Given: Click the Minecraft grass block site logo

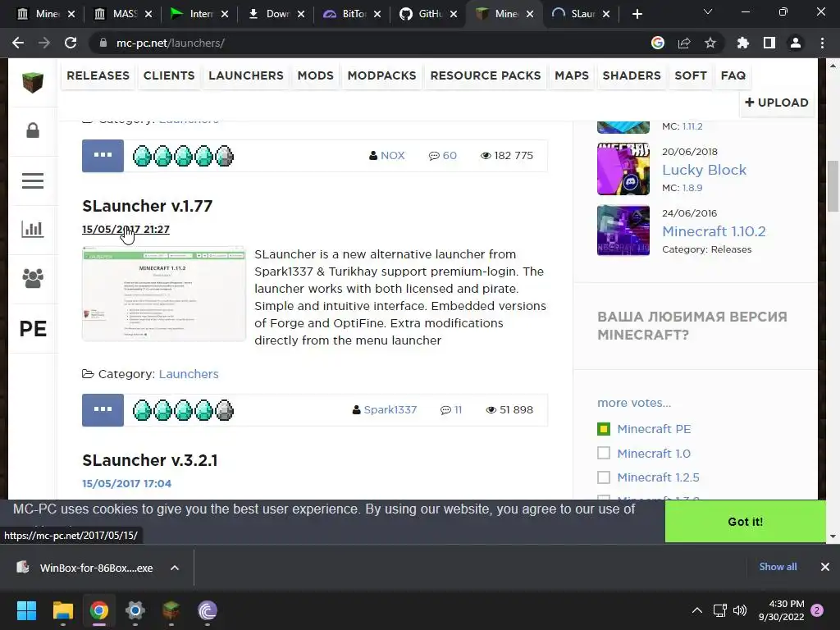Looking at the screenshot, I should (33, 82).
